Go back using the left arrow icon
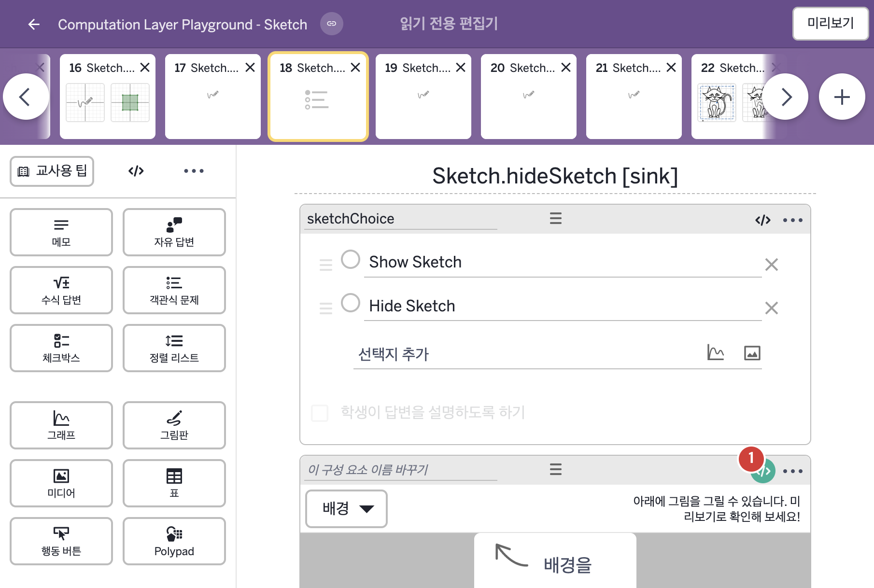The image size is (874, 588). [34, 24]
